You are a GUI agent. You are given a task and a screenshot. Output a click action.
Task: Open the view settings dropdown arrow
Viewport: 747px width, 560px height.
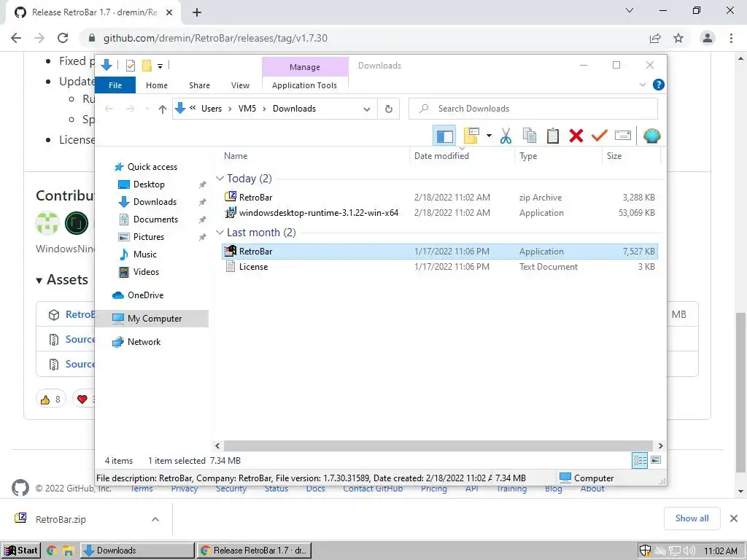pos(489,136)
